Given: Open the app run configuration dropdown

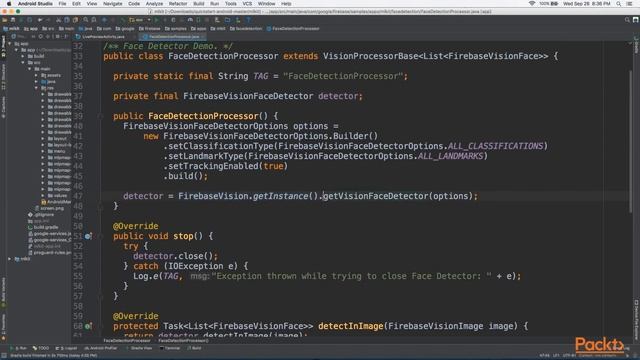Looking at the screenshot, I should (140, 20).
